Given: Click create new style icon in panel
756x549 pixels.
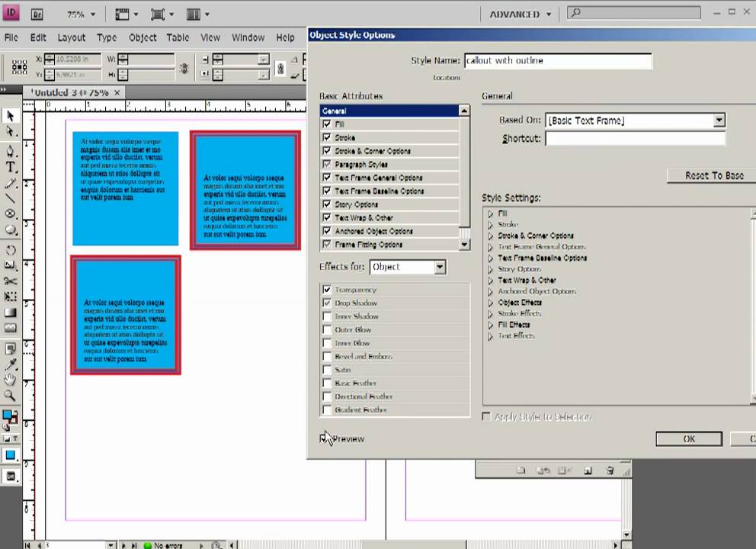Looking at the screenshot, I should 588,470.
